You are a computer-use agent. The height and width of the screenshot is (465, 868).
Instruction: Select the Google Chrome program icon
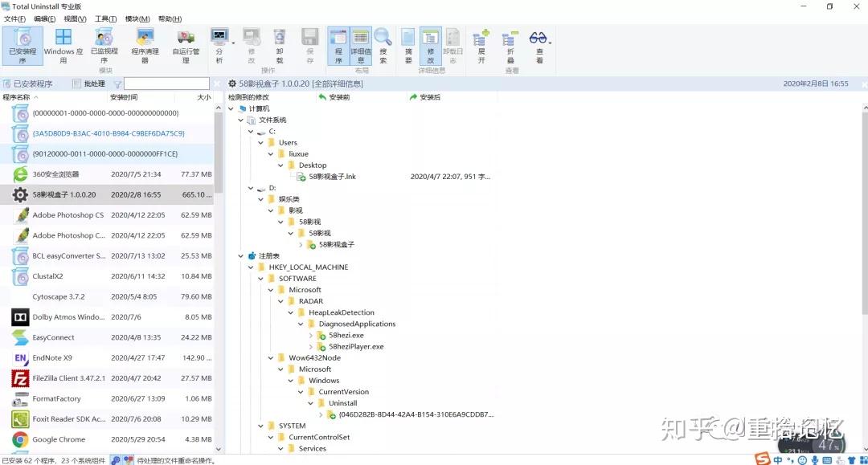tap(20, 439)
